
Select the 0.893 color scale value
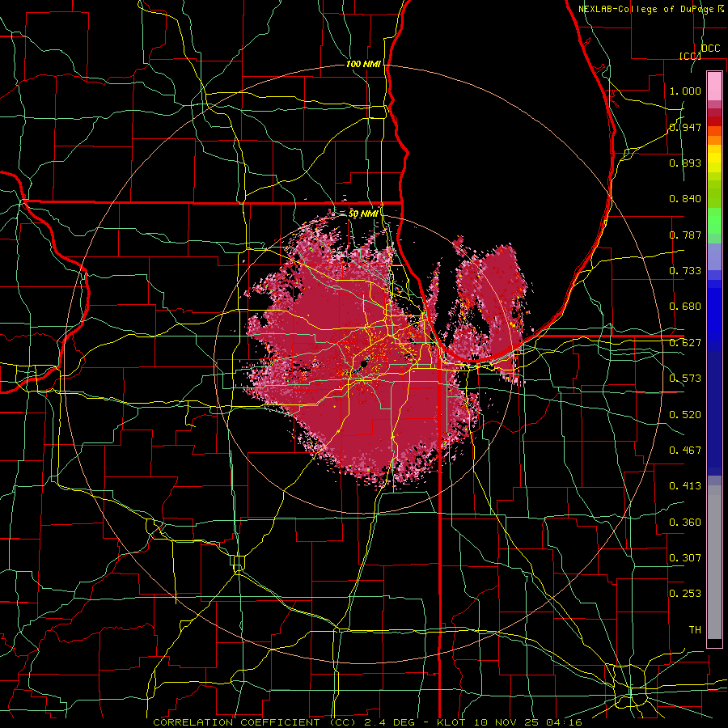[685, 163]
